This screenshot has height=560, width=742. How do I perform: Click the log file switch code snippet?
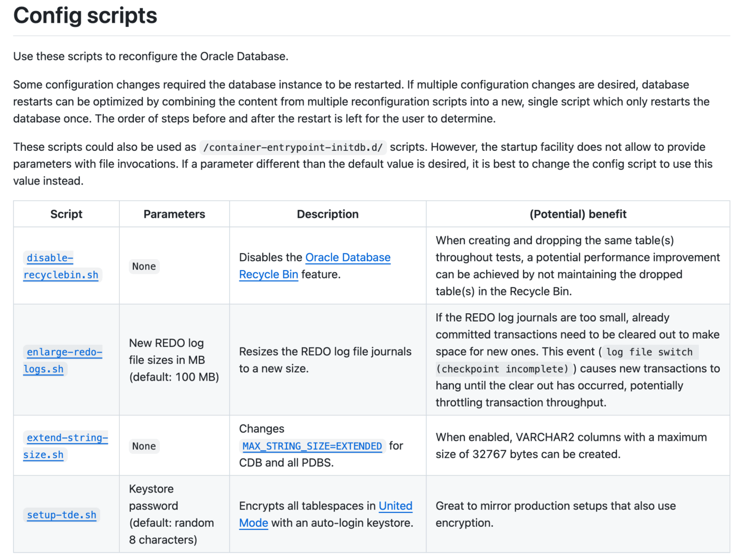[x=649, y=352]
